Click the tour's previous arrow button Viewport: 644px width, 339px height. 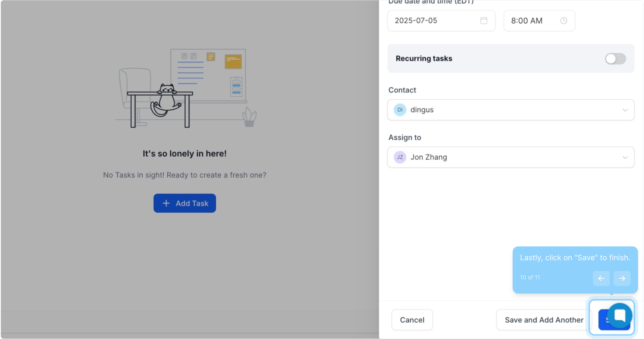click(x=601, y=278)
